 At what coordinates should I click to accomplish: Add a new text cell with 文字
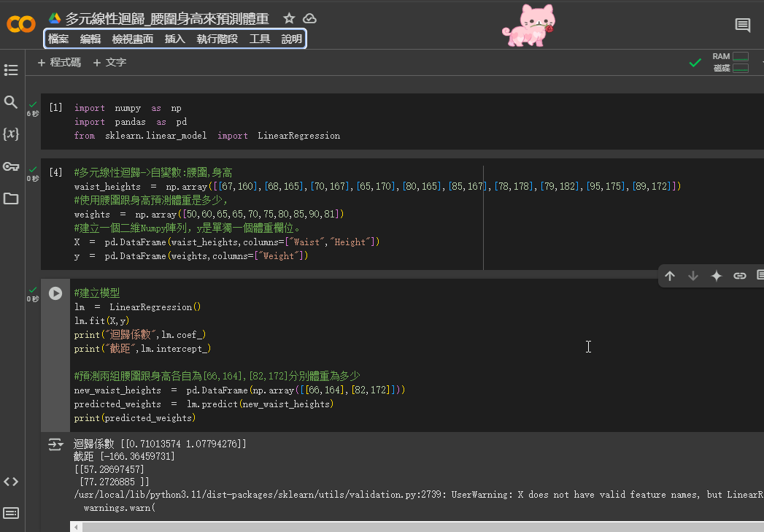[x=109, y=62]
